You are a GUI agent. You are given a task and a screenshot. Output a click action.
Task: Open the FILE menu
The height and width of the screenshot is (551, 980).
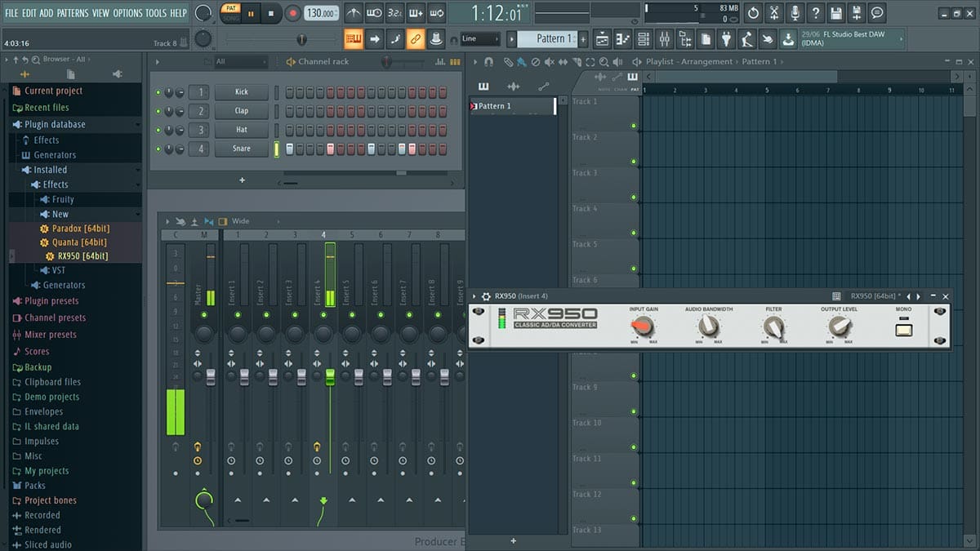pos(11,13)
